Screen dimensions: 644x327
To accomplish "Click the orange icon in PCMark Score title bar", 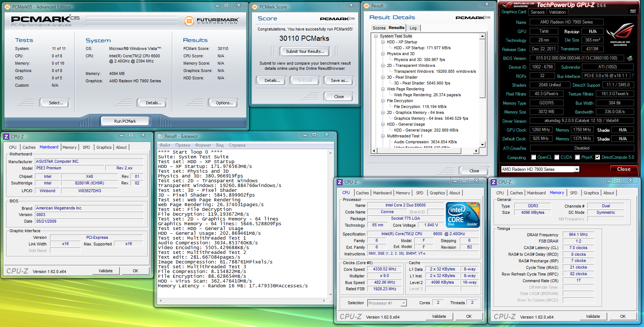I will coord(255,7).
